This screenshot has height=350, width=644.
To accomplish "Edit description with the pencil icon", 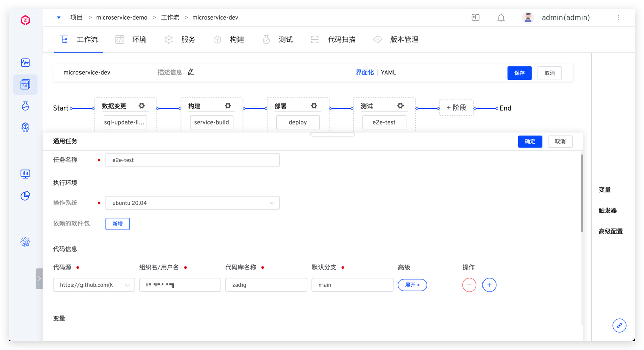I will pyautogui.click(x=191, y=72).
